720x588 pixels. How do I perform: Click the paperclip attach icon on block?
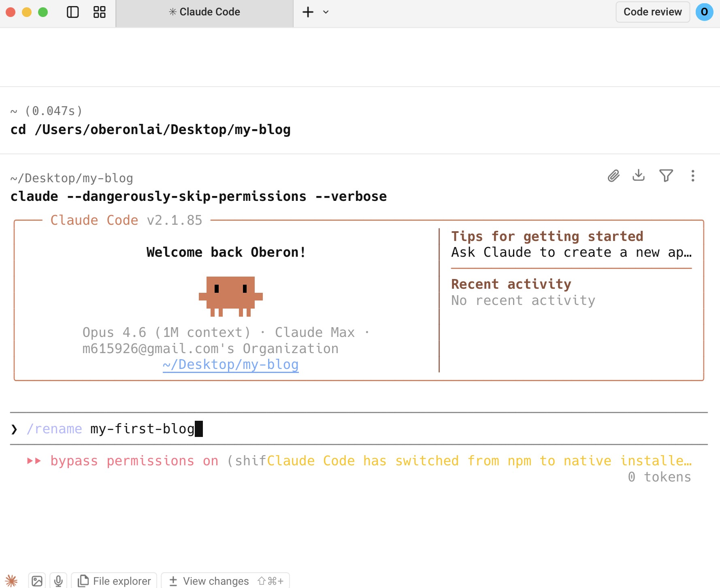[613, 176]
